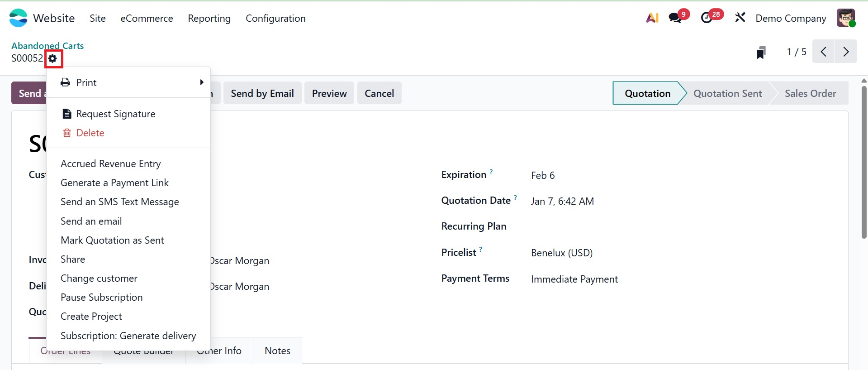
Task: Open the chat messages icon with badge 9
Action: pos(675,18)
